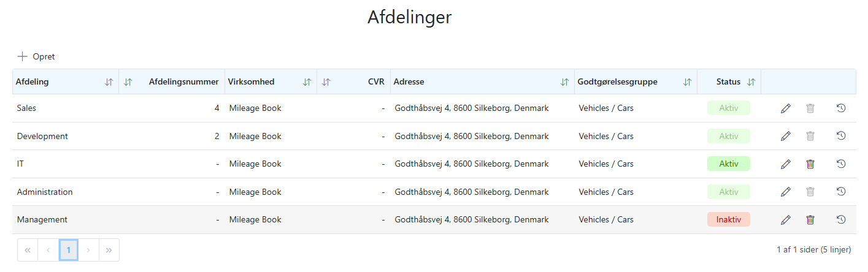Viewport: 868px width, 272px height.
Task: Click the pencil icon for Management
Action: (786, 220)
